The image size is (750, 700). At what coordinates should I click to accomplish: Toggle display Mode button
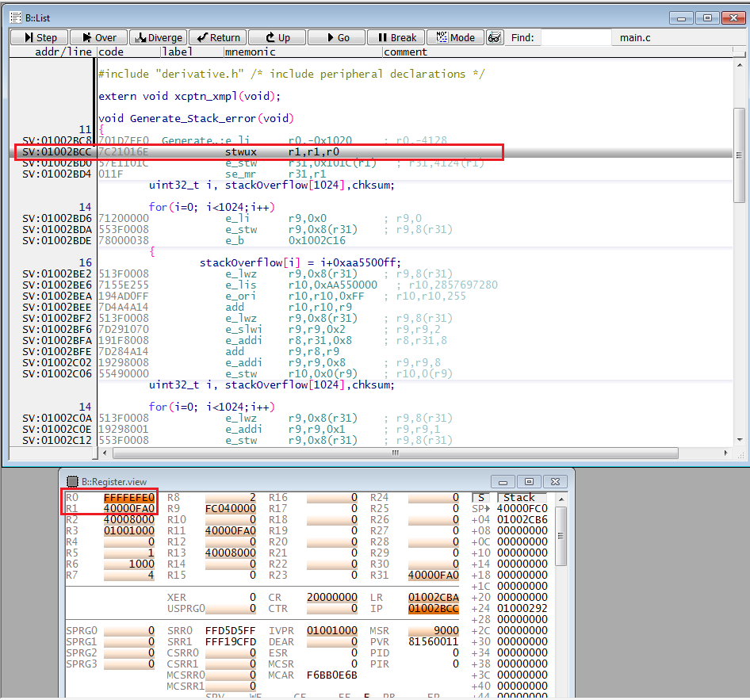(x=455, y=37)
